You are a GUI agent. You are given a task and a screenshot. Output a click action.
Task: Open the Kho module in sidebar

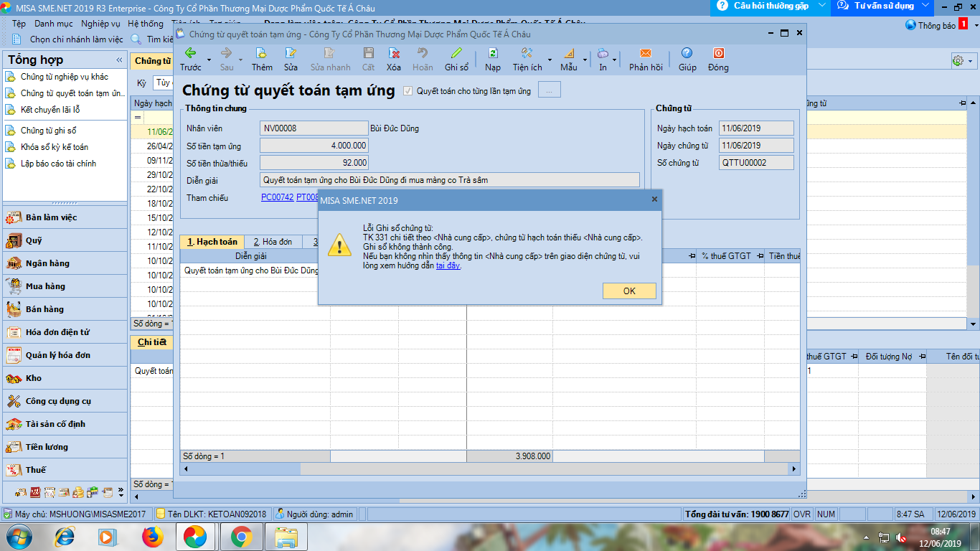pyautogui.click(x=34, y=378)
